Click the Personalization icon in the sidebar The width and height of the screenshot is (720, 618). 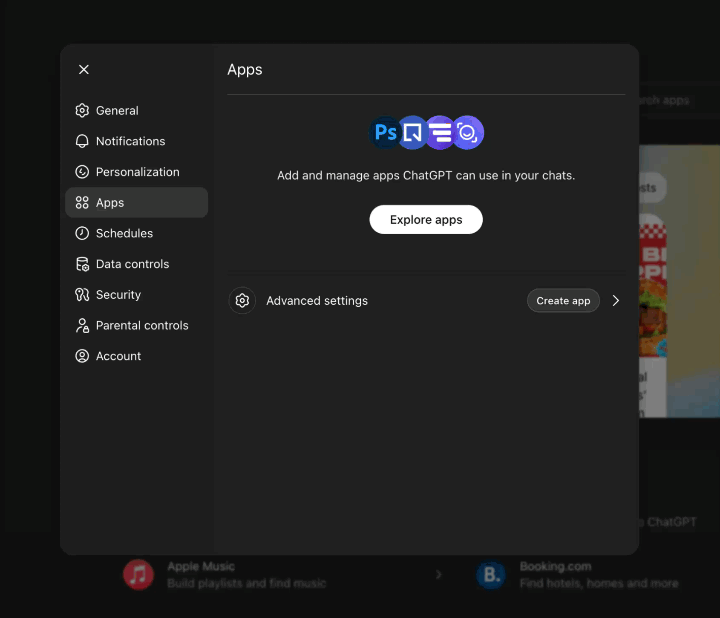click(82, 172)
